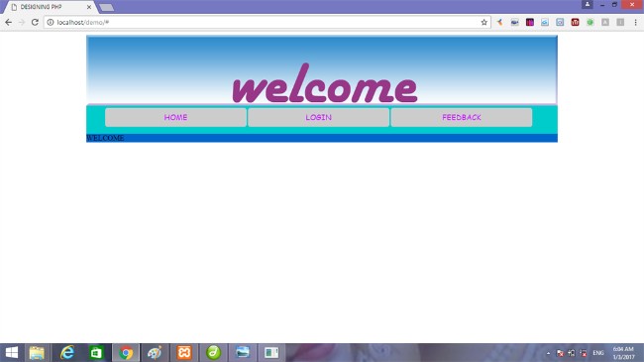
Task: Open the Chrome three-dot menu
Action: [635, 22]
